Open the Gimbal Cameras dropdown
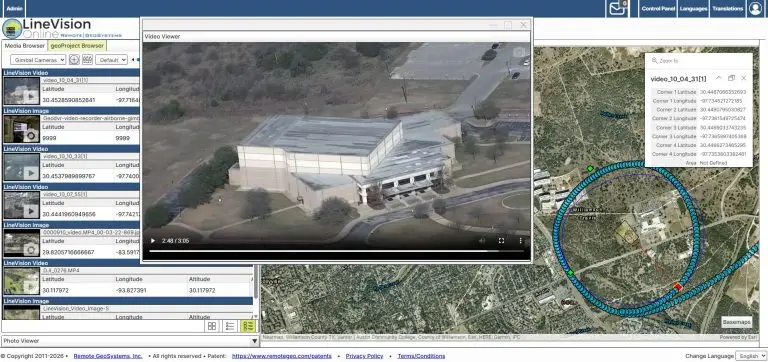Image resolution: width=768 pixels, height=362 pixels. 38,60
